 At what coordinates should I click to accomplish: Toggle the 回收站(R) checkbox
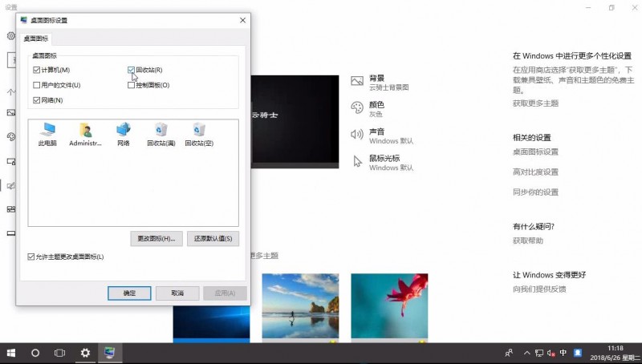click(x=131, y=70)
